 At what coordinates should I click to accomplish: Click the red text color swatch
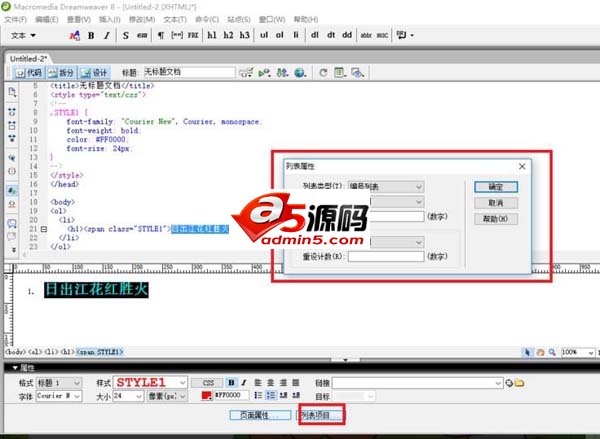[207, 395]
